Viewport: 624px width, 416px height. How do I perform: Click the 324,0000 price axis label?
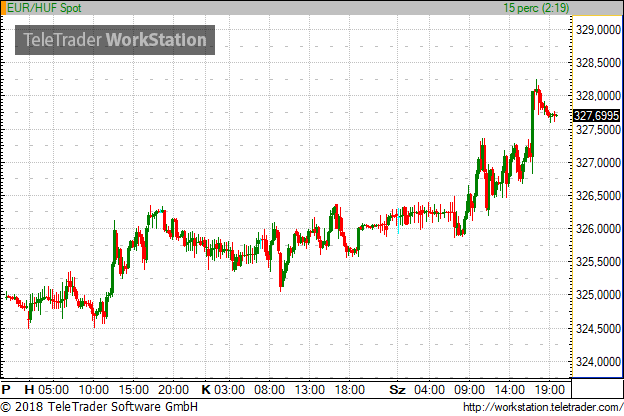pos(598,361)
